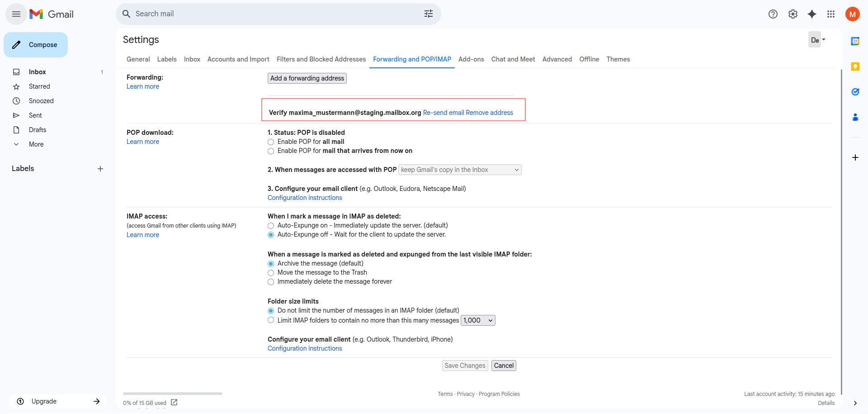Open the keep Gmail's copy dropdown
The height and width of the screenshot is (414, 868).
(x=460, y=169)
